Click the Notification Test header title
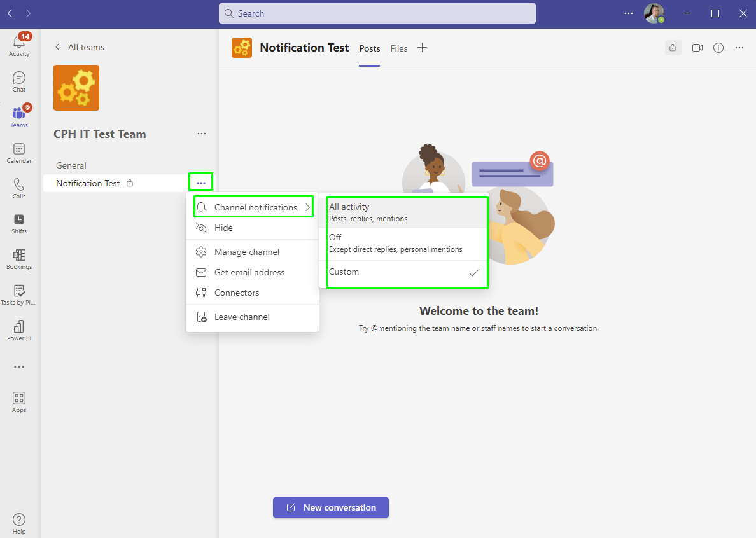This screenshot has height=538, width=756. (x=304, y=48)
